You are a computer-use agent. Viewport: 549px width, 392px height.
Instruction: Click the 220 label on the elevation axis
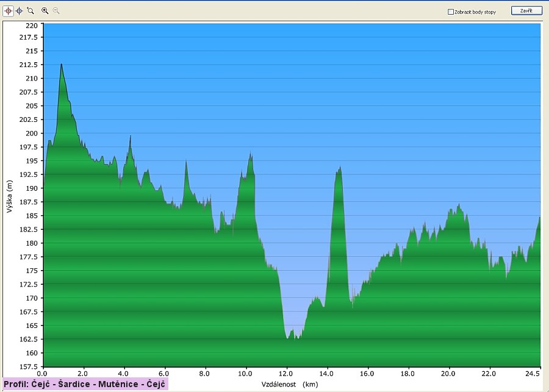tap(31, 25)
